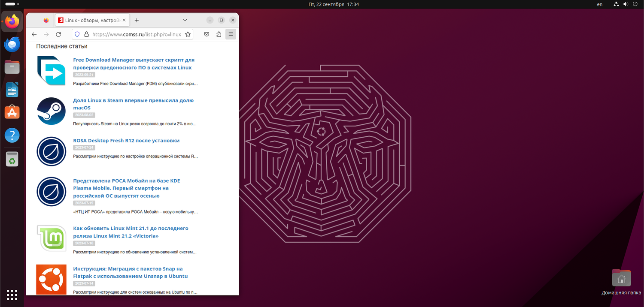Click the 2023-07-24 date badge

pyautogui.click(x=84, y=147)
